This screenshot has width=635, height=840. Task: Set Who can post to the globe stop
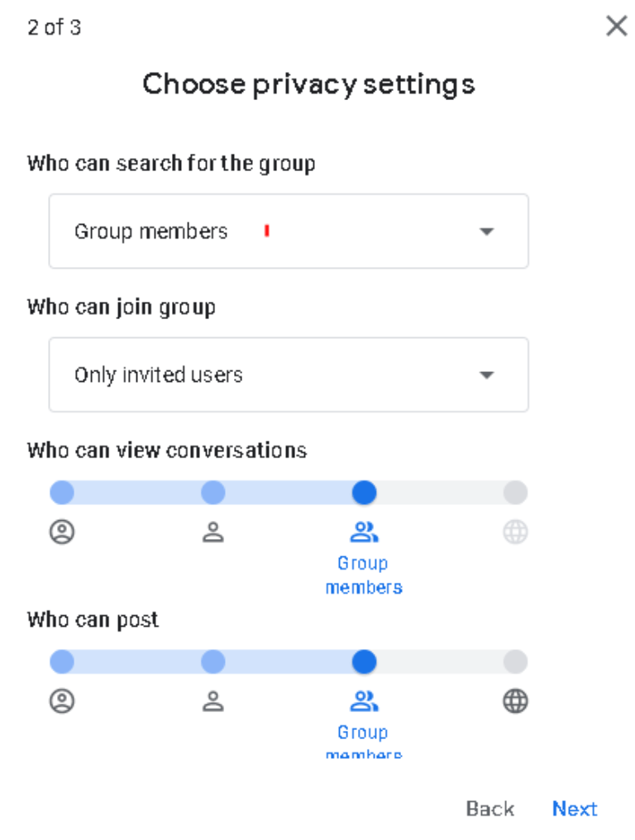click(x=514, y=661)
